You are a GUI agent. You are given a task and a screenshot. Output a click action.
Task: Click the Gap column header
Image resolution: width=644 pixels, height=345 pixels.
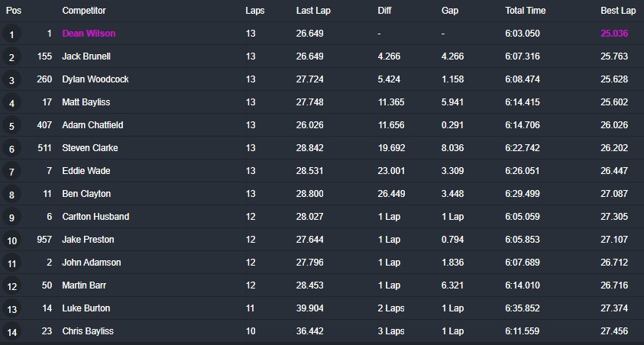450,11
